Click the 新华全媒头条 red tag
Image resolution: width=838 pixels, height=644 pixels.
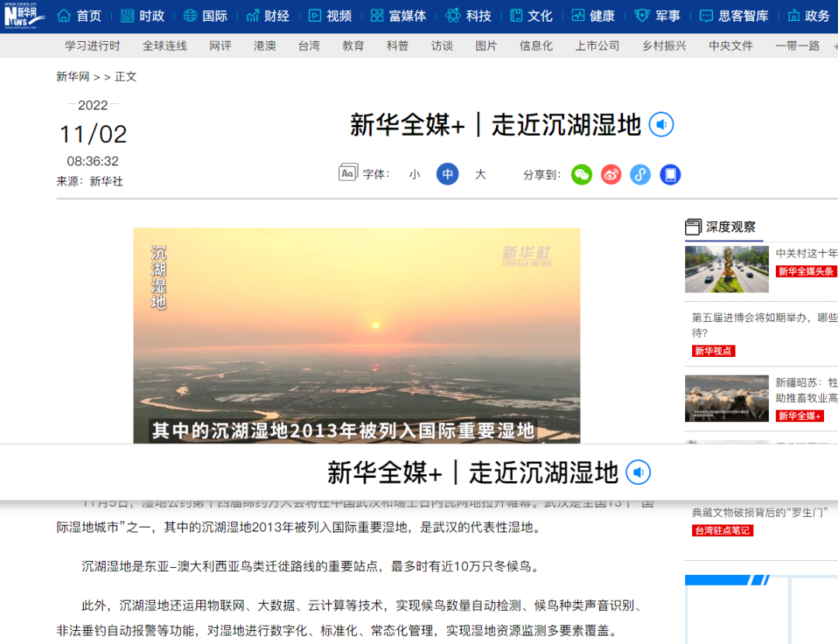point(805,272)
